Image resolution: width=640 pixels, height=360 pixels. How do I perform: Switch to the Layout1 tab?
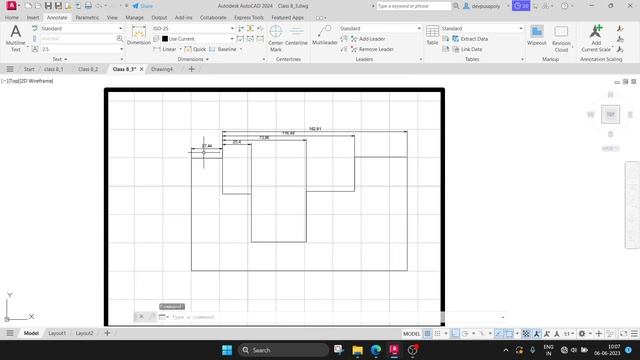tap(57, 333)
